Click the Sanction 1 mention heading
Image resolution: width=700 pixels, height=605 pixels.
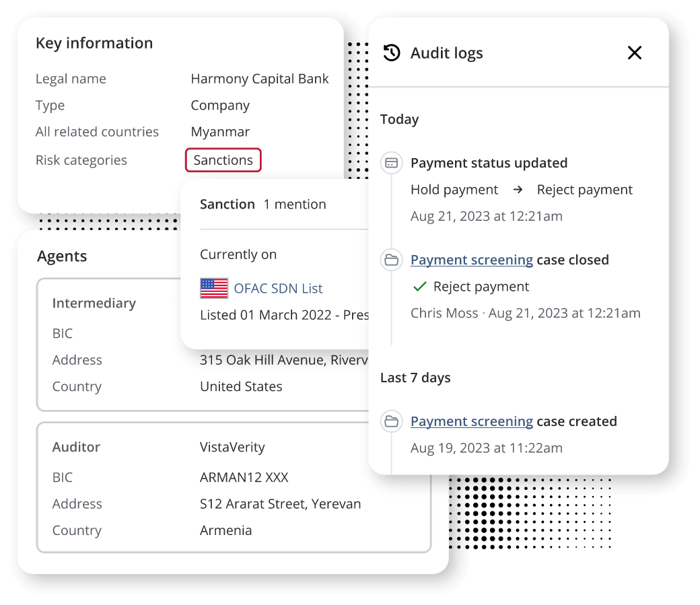coord(263,204)
